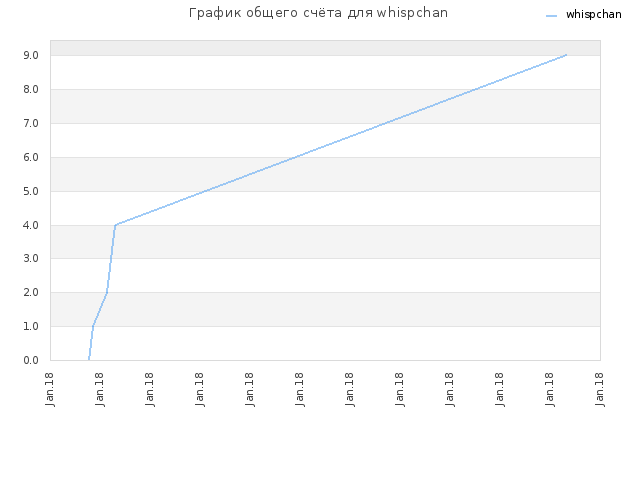This screenshot has width=640, height=480.
Task: Click the 5.0 y-axis label
Action: (x=31, y=191)
